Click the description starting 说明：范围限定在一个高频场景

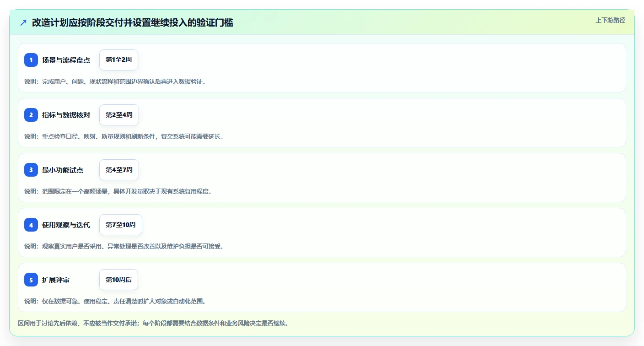click(118, 191)
